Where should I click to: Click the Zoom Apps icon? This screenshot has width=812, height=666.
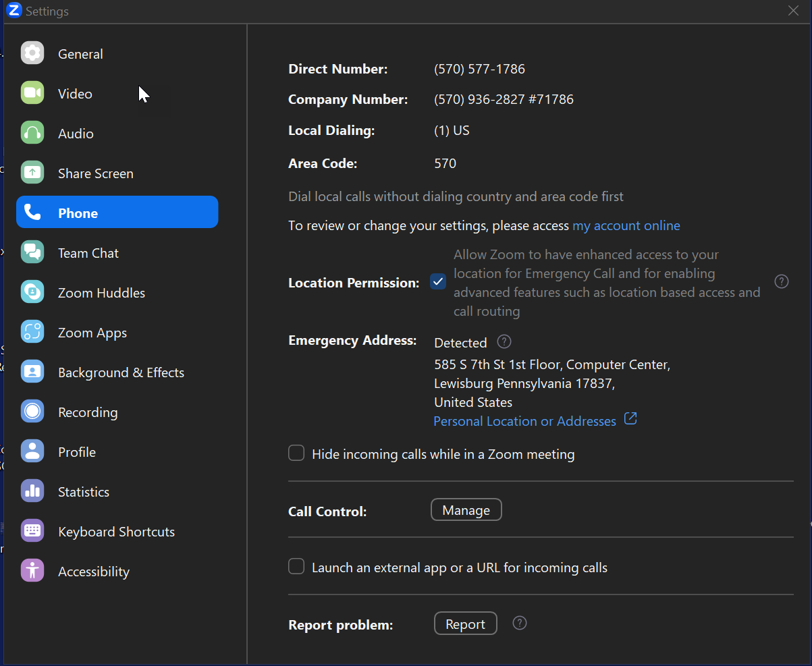[32, 332]
